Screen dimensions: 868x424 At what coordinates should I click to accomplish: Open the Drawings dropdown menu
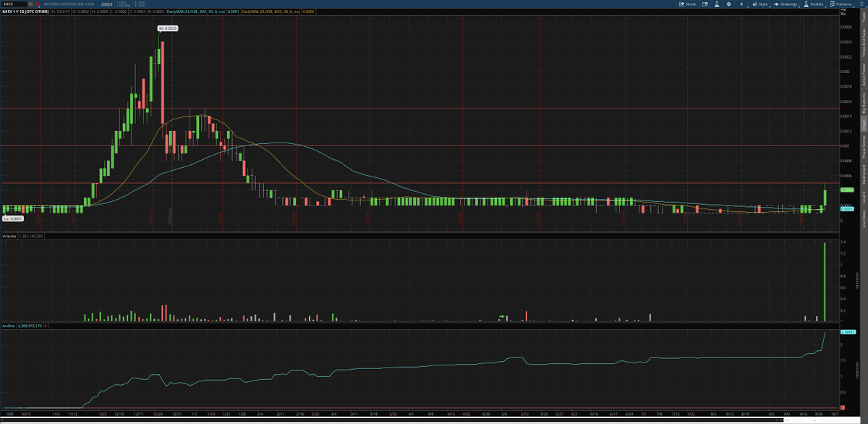tap(786, 4)
